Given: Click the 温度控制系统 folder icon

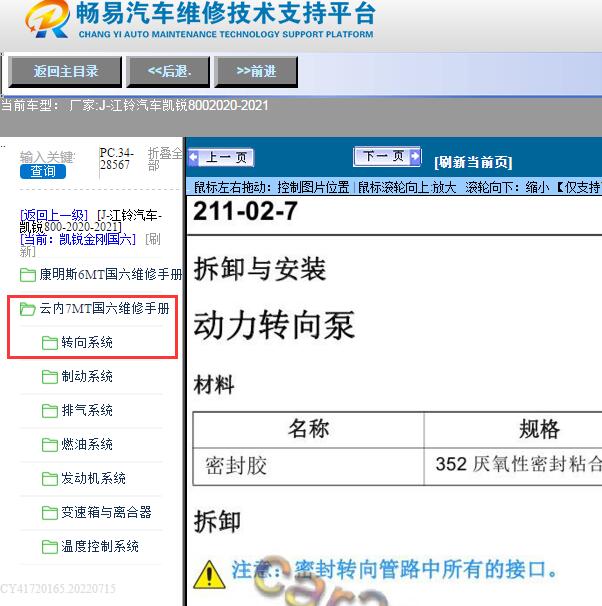Looking at the screenshot, I should click(x=49, y=547).
